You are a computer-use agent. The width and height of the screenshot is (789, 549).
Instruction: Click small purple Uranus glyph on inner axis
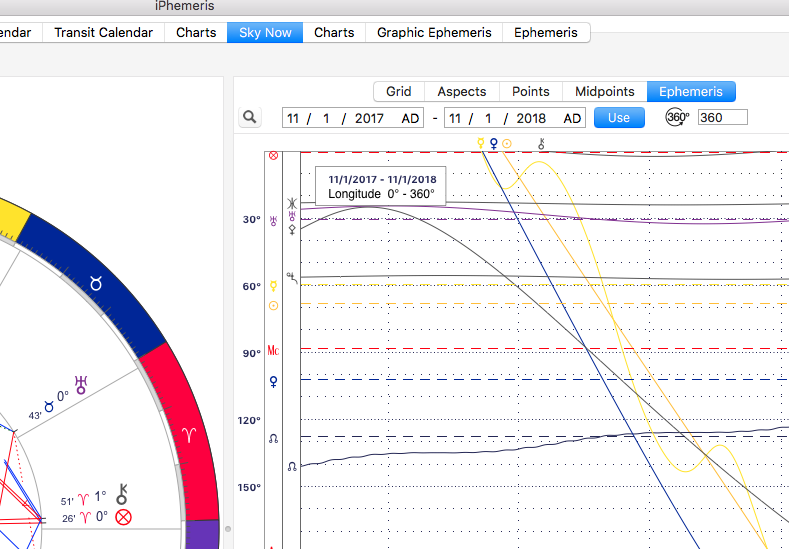pos(292,216)
